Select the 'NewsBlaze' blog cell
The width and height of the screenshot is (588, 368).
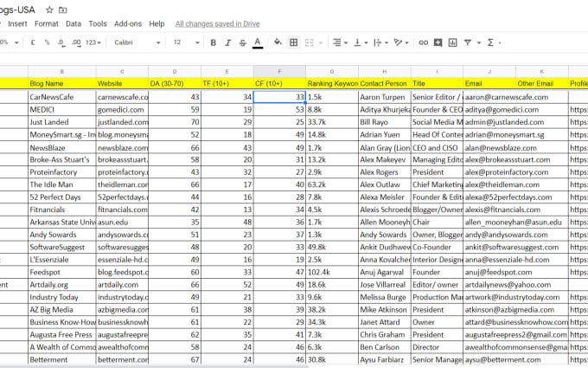tap(62, 148)
